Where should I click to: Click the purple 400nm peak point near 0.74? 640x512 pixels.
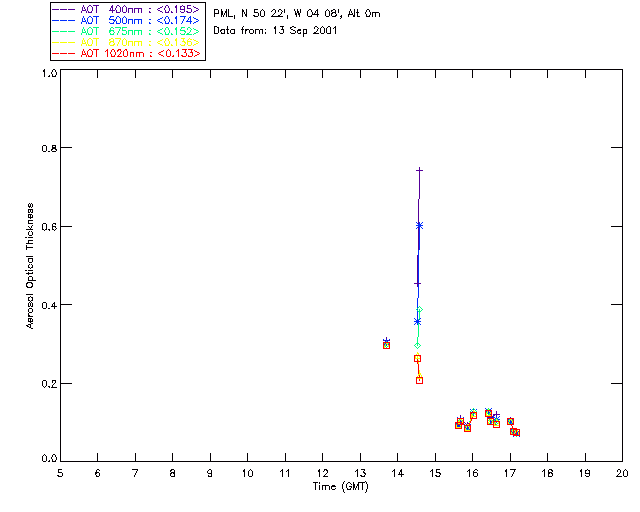coord(419,170)
